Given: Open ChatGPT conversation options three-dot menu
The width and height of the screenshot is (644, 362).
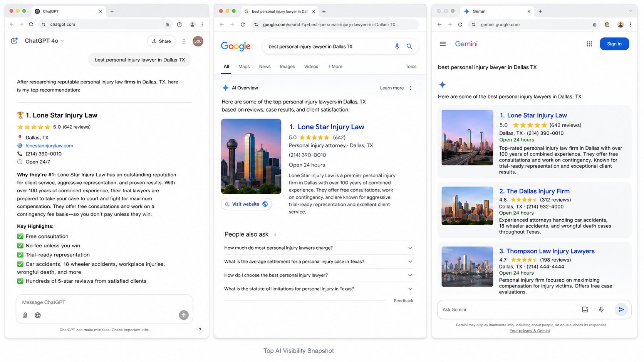Looking at the screenshot, I should click(184, 41).
